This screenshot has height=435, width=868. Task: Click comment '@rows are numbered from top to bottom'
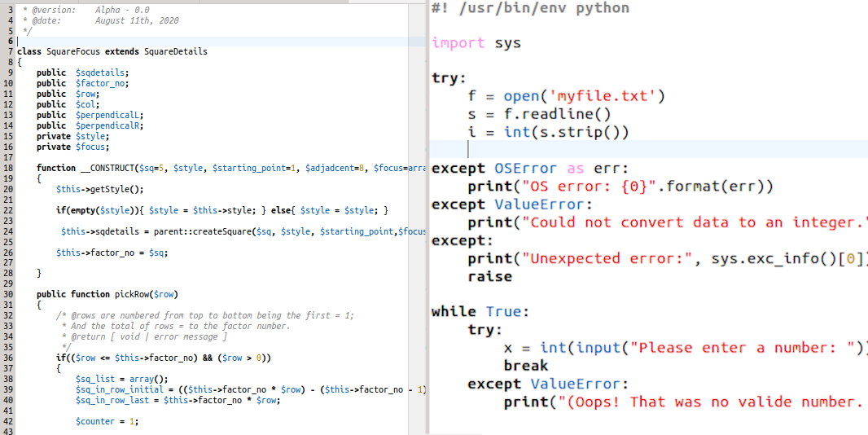tap(205, 315)
